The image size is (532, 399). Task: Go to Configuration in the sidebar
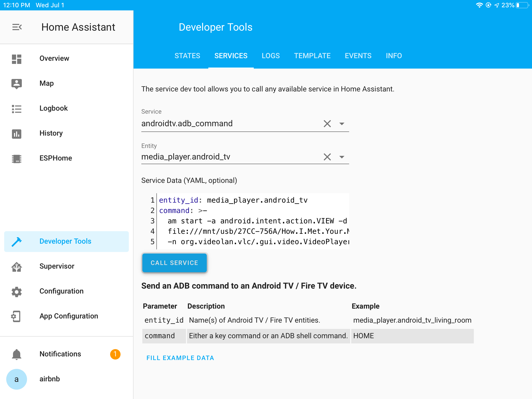[66, 291]
